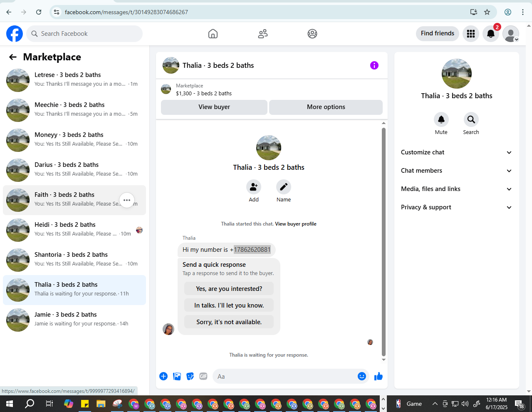
Task: Expand the Chat members section
Action: [x=457, y=171]
